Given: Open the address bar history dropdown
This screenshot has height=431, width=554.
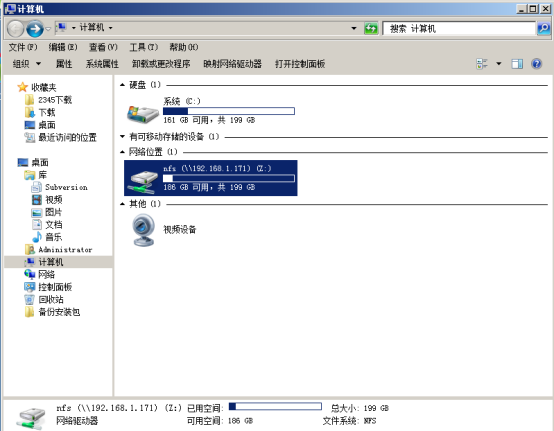Looking at the screenshot, I should coord(353,28).
